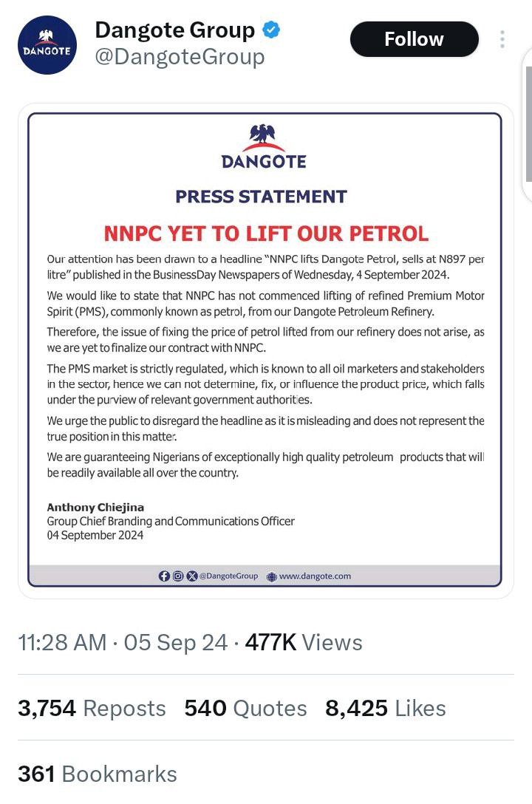View the 3,754 Reposts list

pyautogui.click(x=92, y=708)
